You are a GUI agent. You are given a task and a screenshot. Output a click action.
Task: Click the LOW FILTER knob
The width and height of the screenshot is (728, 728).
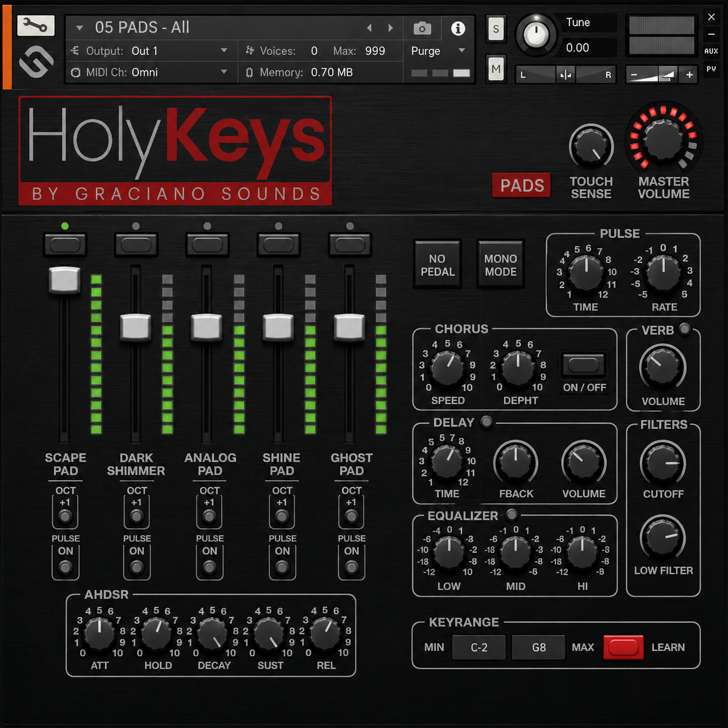click(663, 538)
